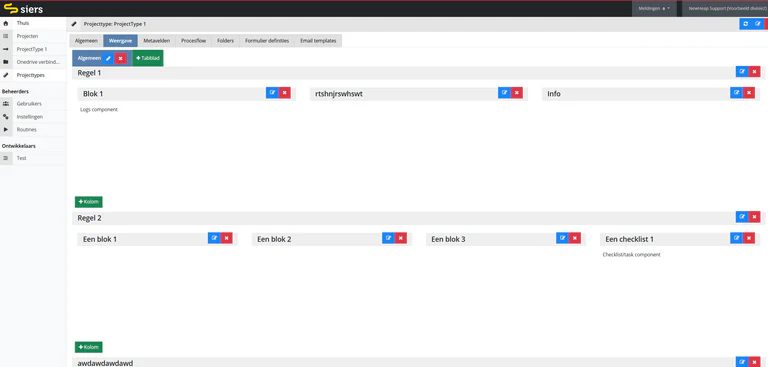Viewport: 768px width, 367px height.
Task: Edit the Een blok 1 block
Action: click(x=214, y=238)
